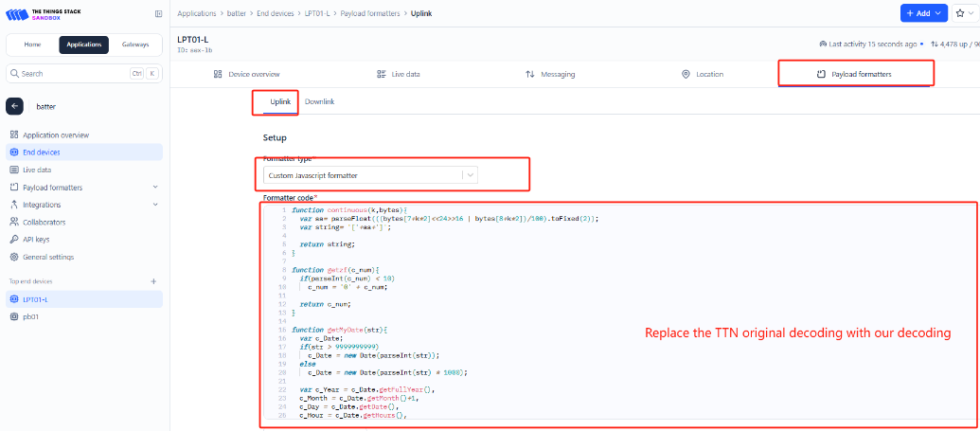
Task: Open Collaborators in sidebar
Action: click(84, 222)
